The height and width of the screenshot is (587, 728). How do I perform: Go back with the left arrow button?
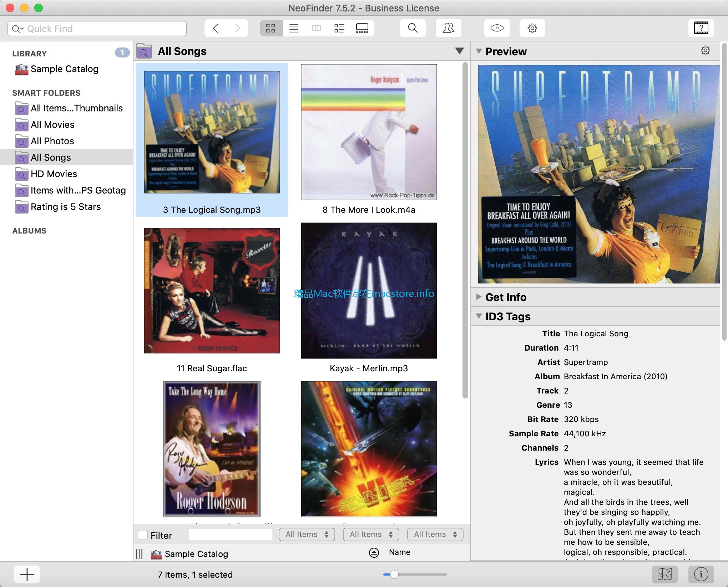pos(216,28)
